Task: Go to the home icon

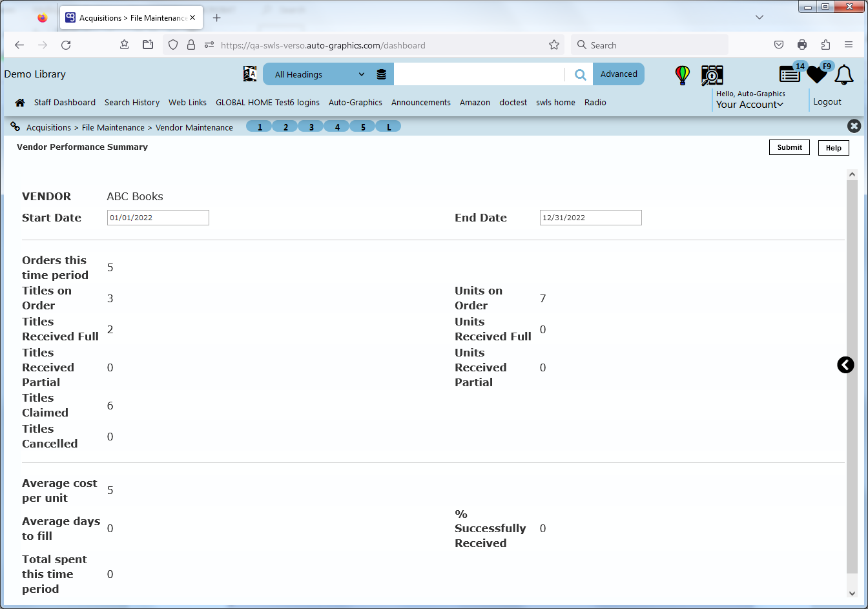Action: (20, 103)
